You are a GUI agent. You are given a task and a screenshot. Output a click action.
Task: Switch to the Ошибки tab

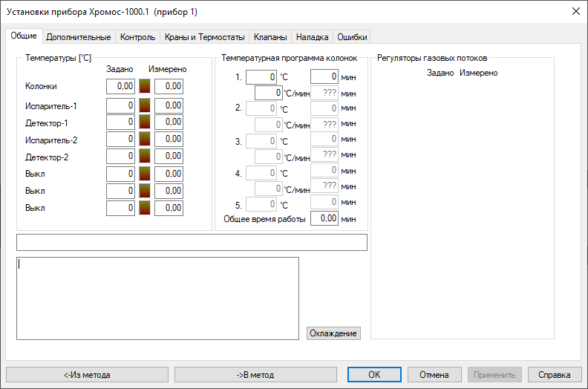point(352,37)
